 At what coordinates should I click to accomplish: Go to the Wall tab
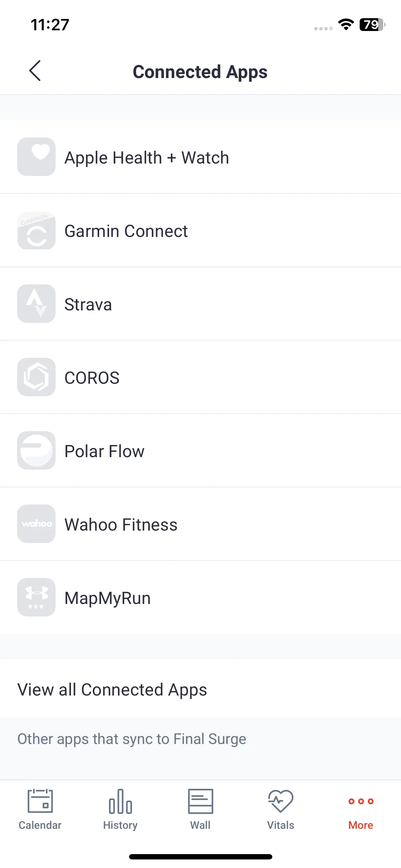click(200, 810)
